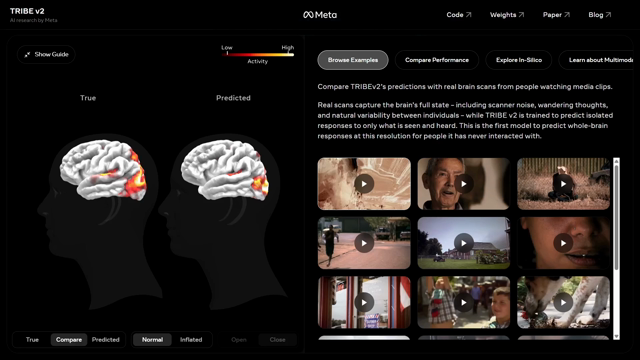
Task: Select the Normal brain surface mode
Action: pos(152,340)
